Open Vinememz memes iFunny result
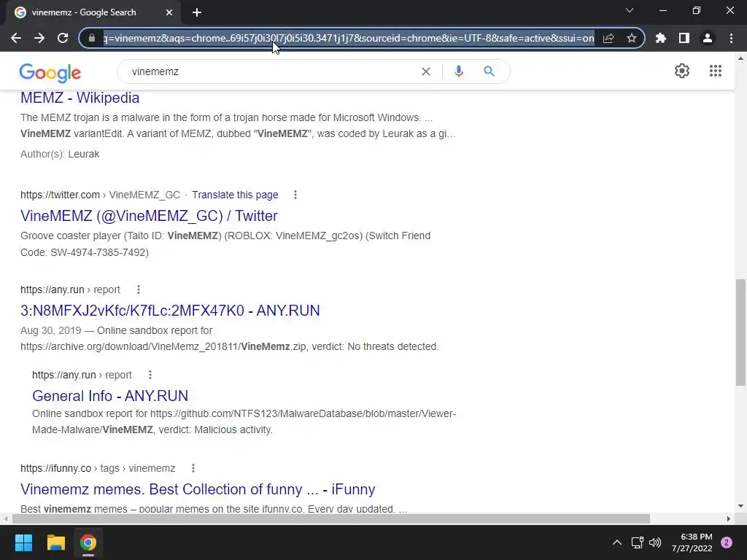The image size is (747, 560). [198, 489]
